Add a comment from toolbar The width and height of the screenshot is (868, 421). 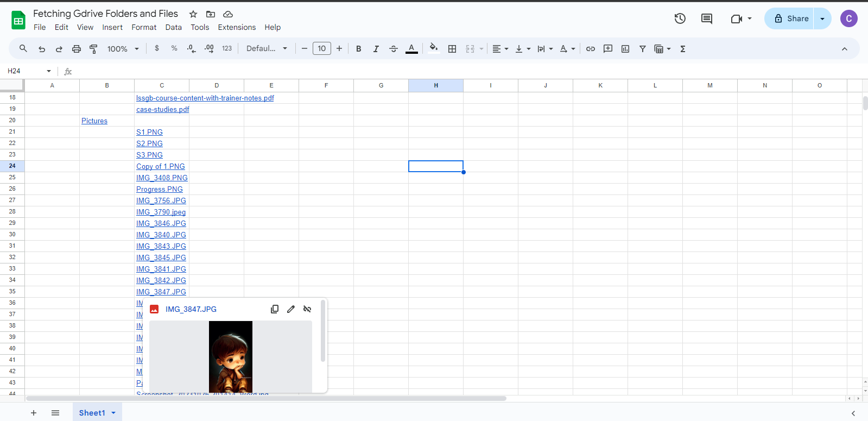tap(608, 49)
